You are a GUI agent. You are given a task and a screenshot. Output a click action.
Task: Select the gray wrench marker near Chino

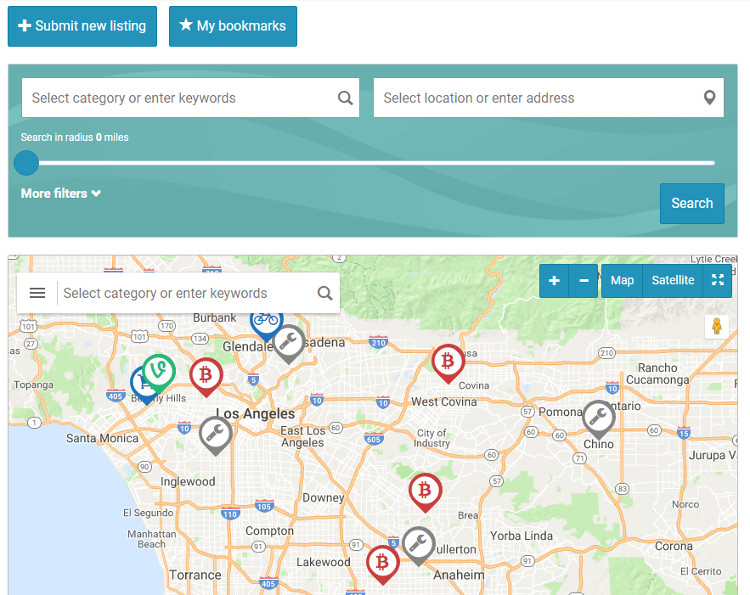[x=599, y=419]
